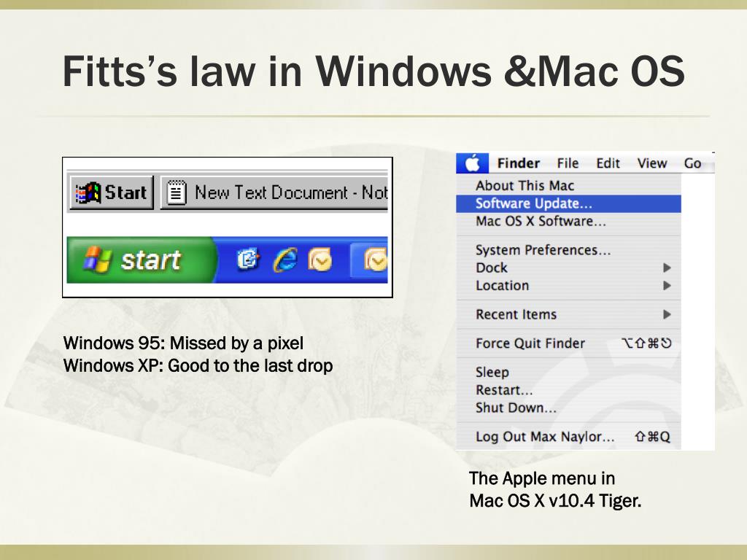Image resolution: width=747 pixels, height=560 pixels.
Task: Open the File menu
Action: coord(568,163)
